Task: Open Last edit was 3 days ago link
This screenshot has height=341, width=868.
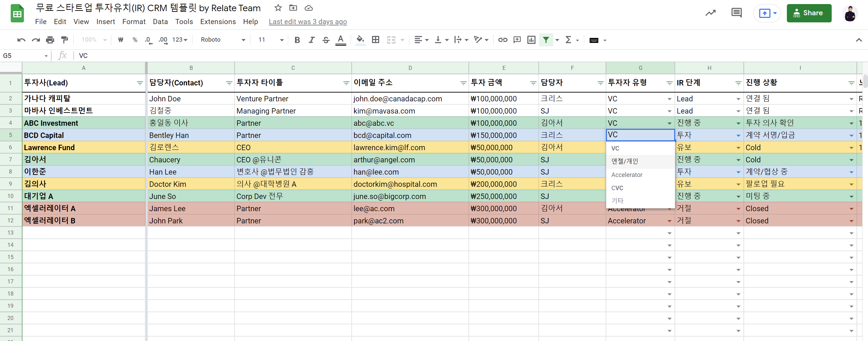Action: click(308, 22)
